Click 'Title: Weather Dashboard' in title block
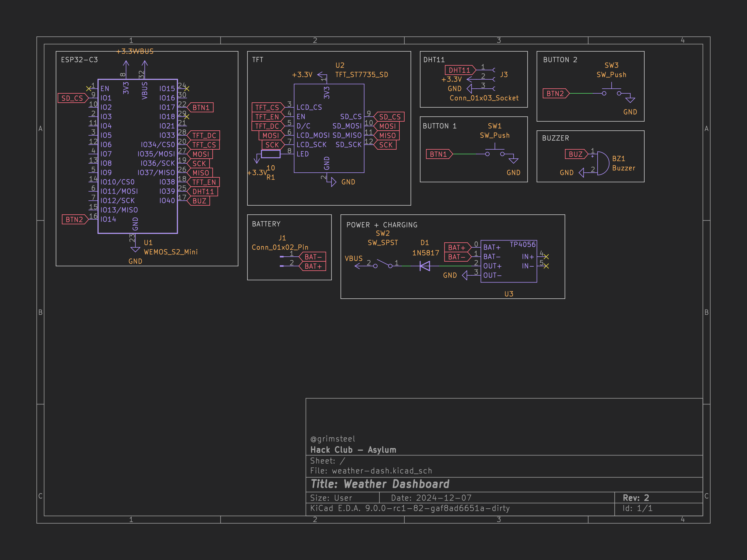This screenshot has height=560, width=747. (x=380, y=484)
